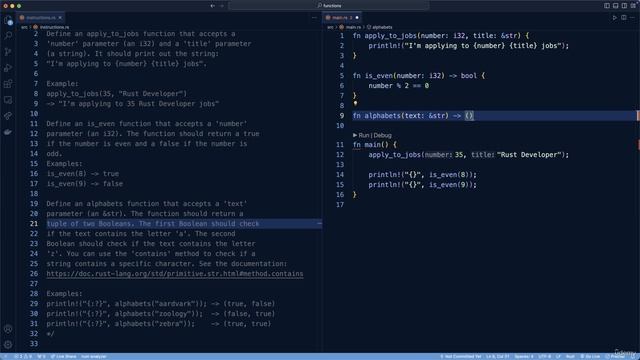Click the Rust language mode status item
Viewport: 640px width, 360px height.
click(570, 356)
